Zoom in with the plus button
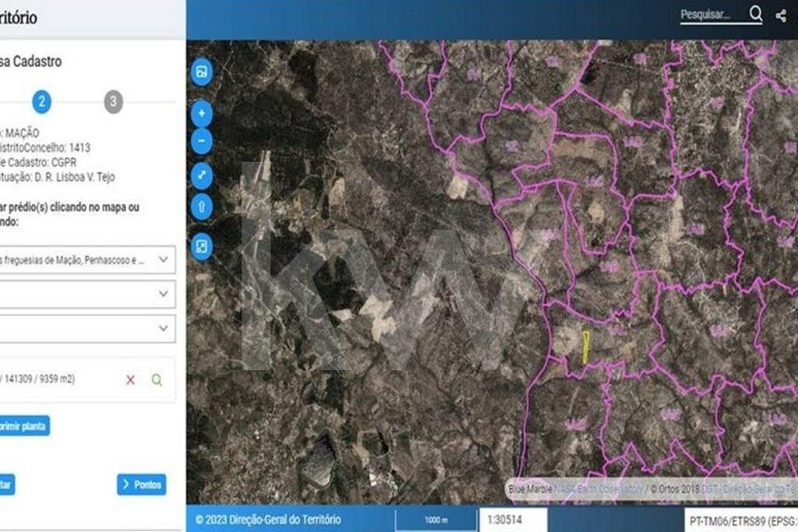Viewport: 798px width, 532px height. tap(202, 114)
